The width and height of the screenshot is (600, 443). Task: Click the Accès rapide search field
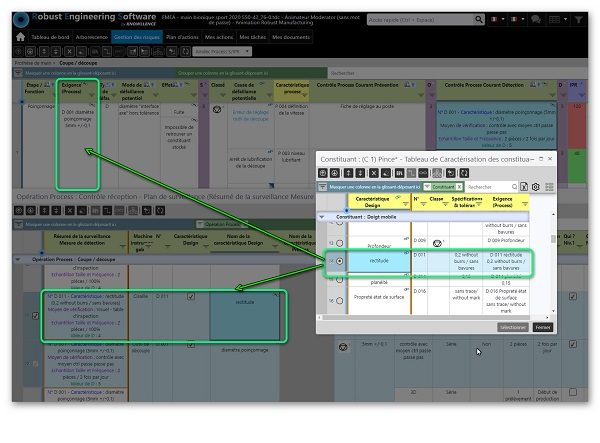pos(420,20)
